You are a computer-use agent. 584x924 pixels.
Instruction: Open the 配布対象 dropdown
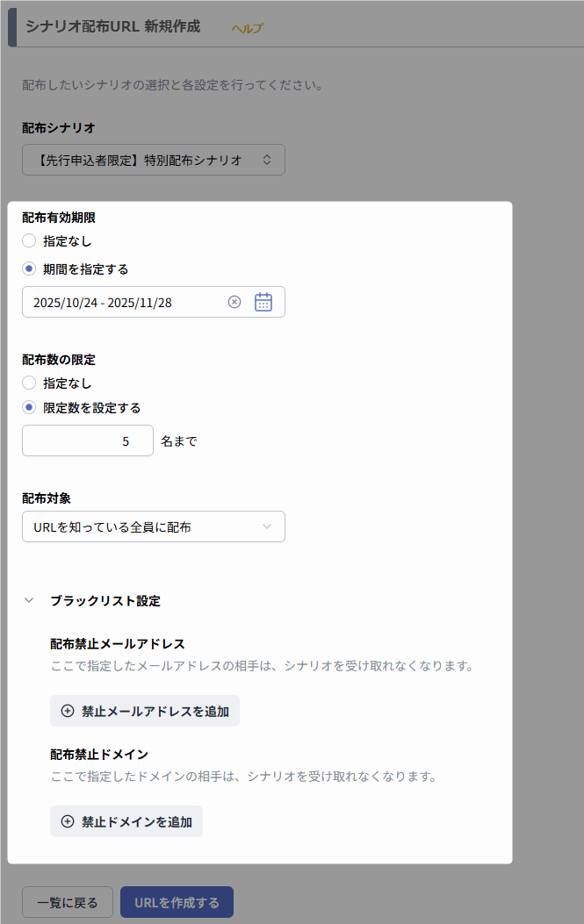pyautogui.click(x=153, y=526)
